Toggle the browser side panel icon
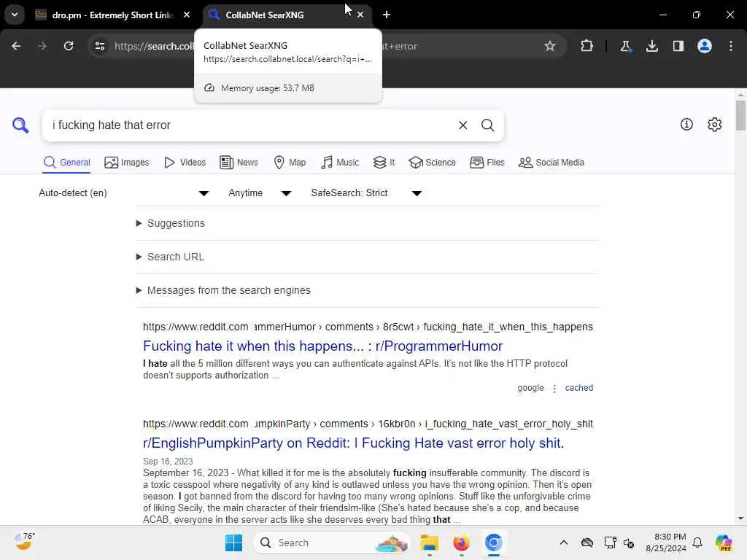Viewport: 747px width, 560px height. click(x=678, y=46)
